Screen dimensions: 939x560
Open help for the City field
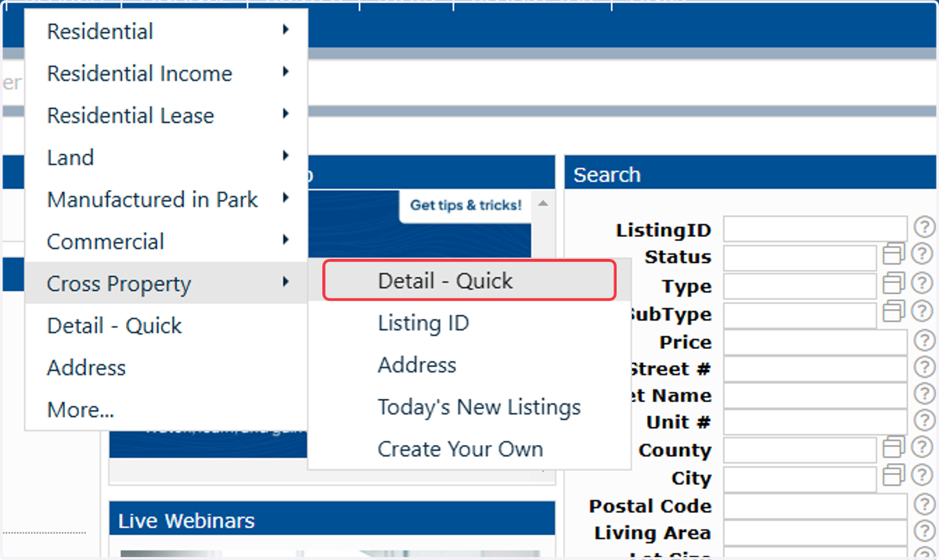click(922, 476)
